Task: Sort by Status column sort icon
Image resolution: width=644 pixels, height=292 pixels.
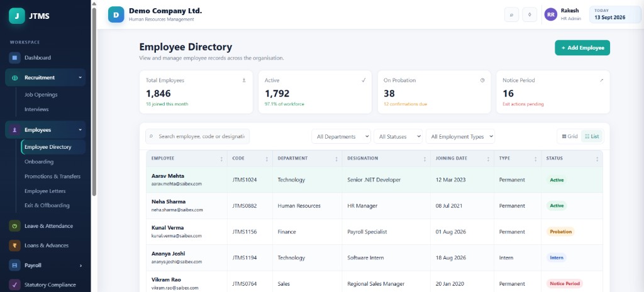Action: coord(597,159)
